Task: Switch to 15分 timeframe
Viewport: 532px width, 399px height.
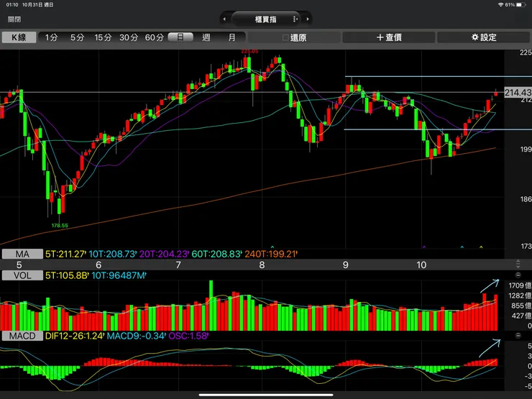Action: pyautogui.click(x=103, y=37)
